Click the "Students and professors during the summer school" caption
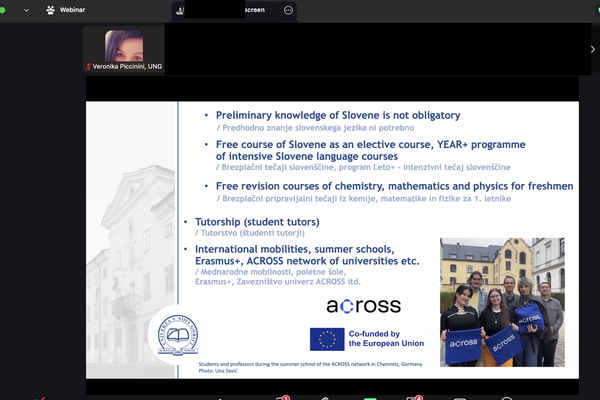The image size is (600, 400). click(310, 364)
